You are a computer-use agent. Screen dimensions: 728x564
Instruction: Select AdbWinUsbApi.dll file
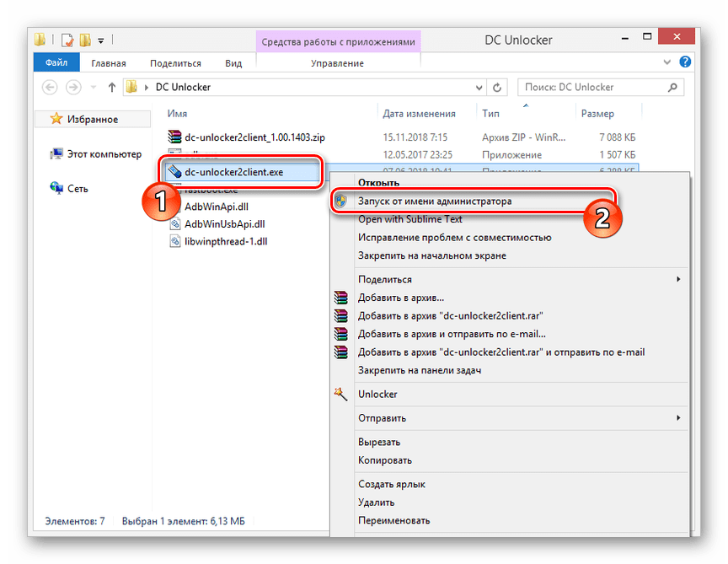[225, 224]
